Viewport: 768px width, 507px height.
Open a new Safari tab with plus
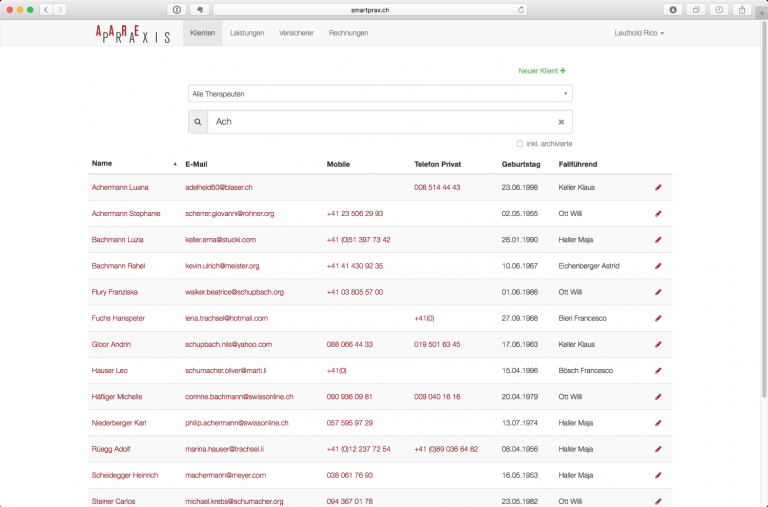(762, 13)
